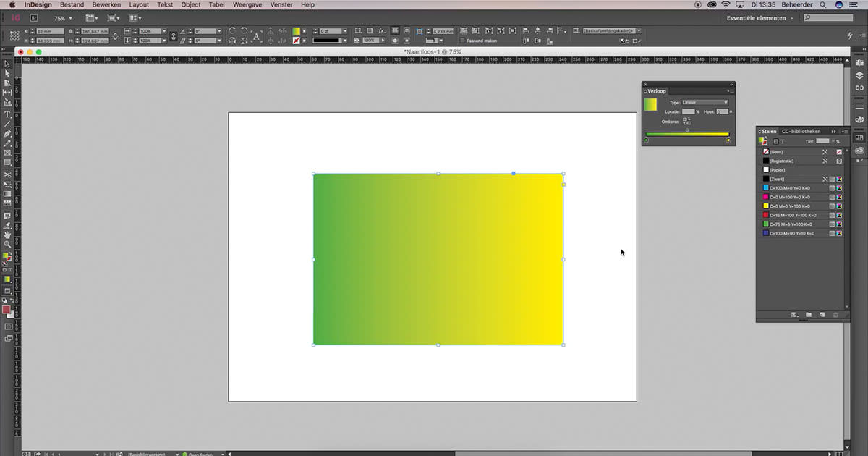Delete swatch using trash button in Stalen panel
Image resolution: width=868 pixels, height=456 pixels.
pos(835,315)
